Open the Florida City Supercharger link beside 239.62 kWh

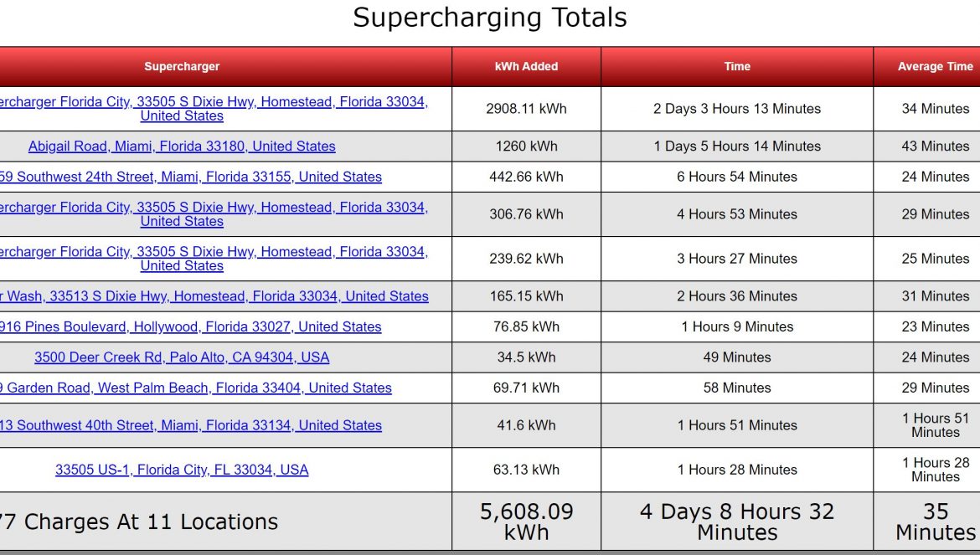pos(213,259)
